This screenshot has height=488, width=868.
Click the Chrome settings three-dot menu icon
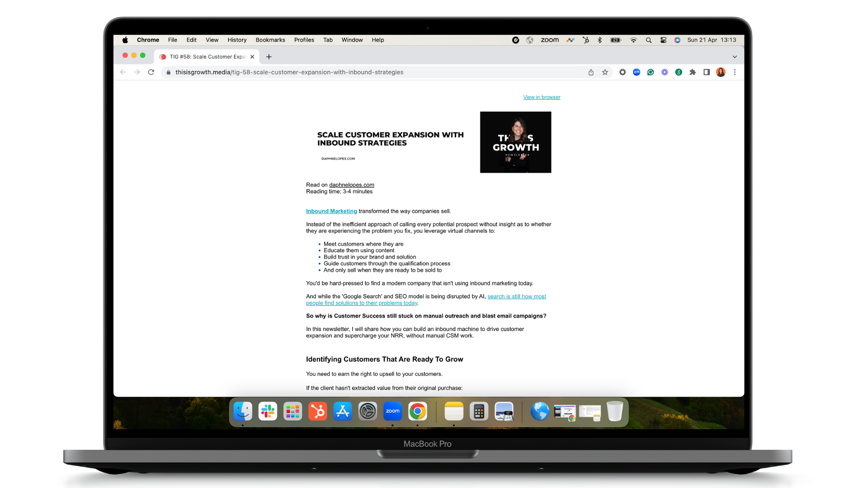[735, 72]
